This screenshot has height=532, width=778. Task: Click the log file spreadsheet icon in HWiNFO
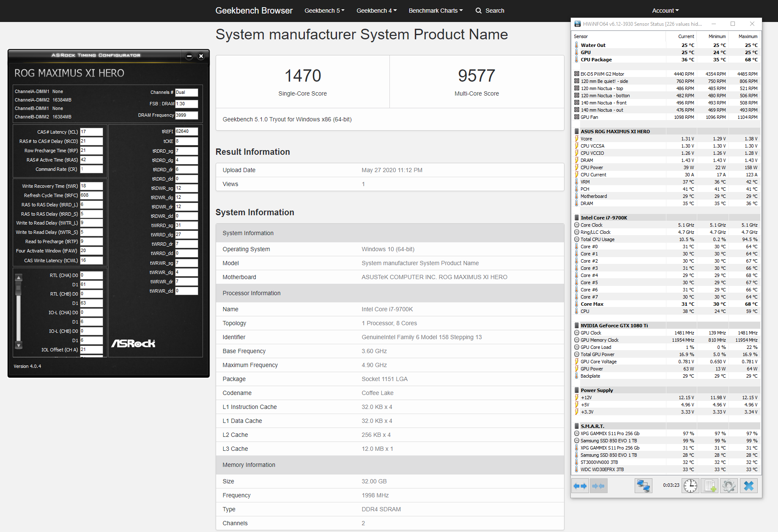coord(710,486)
